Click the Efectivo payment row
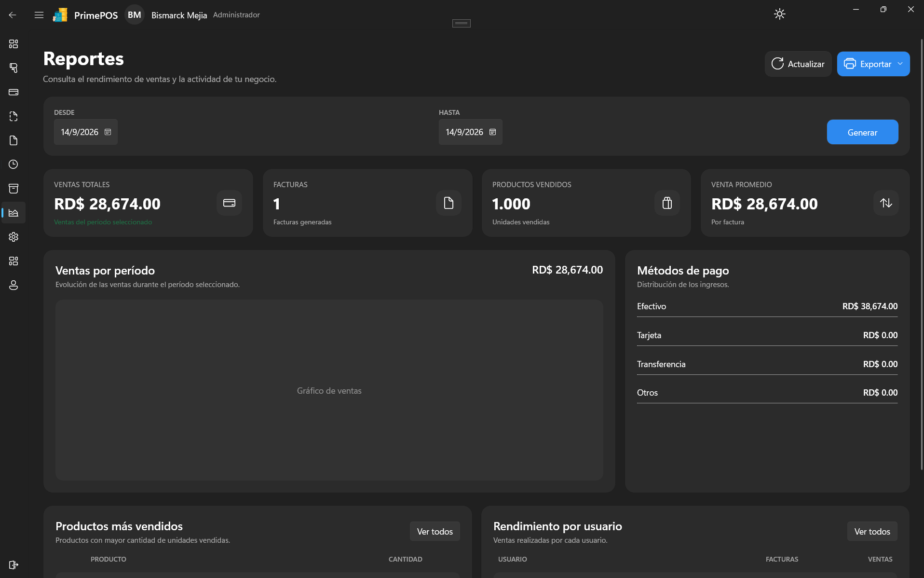Screen dimensions: 924x578 pyautogui.click(x=767, y=306)
